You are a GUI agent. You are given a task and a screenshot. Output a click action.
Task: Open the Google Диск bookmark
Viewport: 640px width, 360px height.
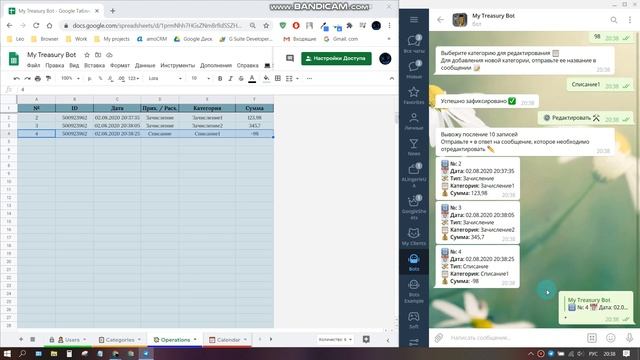193,39
